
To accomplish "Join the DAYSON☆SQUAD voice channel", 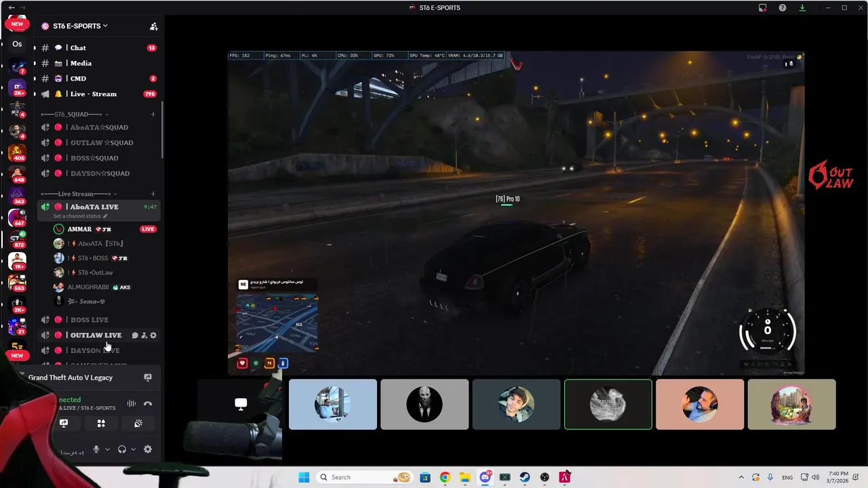I will [x=98, y=174].
